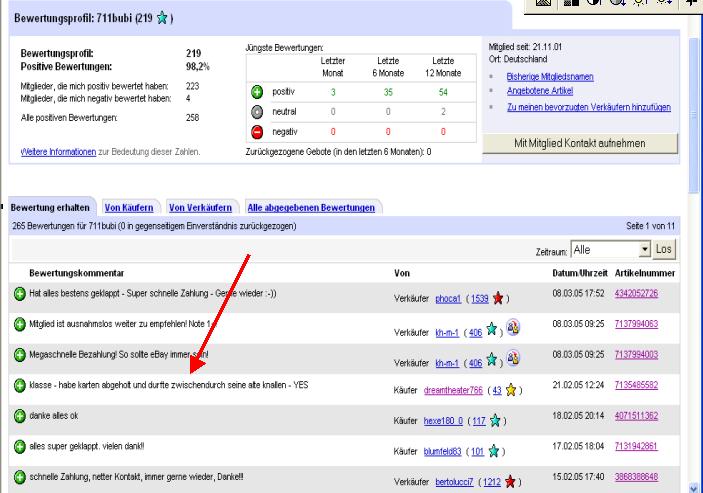The height and width of the screenshot is (493, 703).
Task: Open the 'Angebotene Artikel' link
Action: (x=540, y=90)
